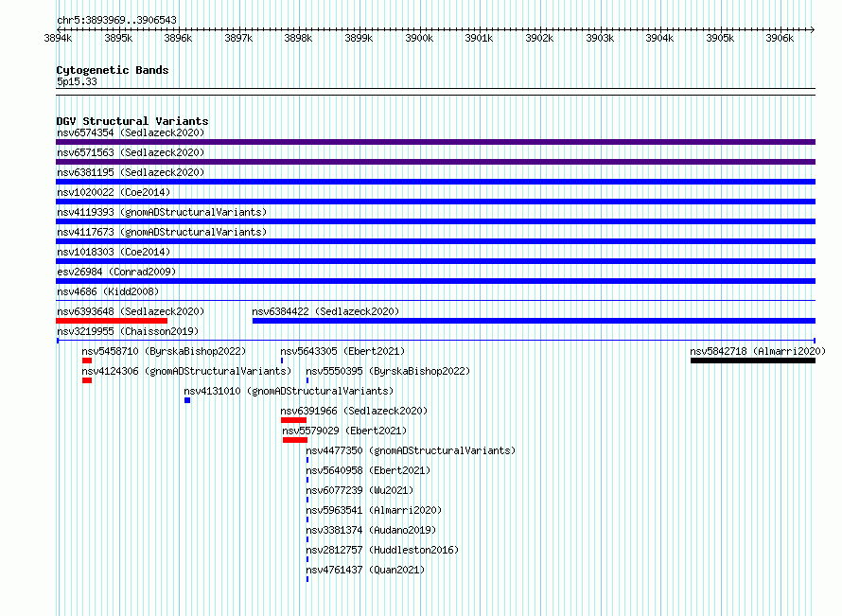Open nsv4761437 (Quan2021) label
The height and width of the screenshot is (616, 842).
click(365, 570)
